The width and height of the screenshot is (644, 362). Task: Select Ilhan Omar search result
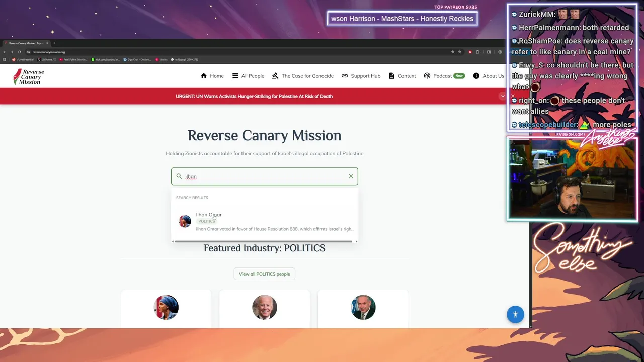click(x=265, y=221)
